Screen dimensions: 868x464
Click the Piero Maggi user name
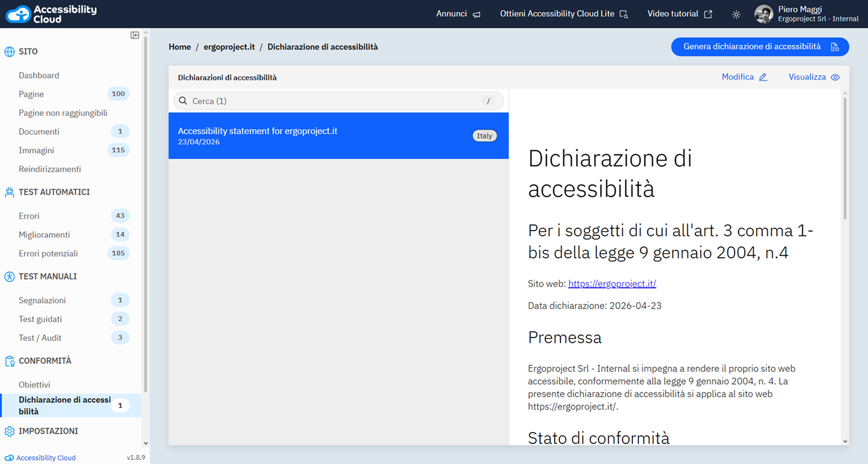tap(800, 9)
